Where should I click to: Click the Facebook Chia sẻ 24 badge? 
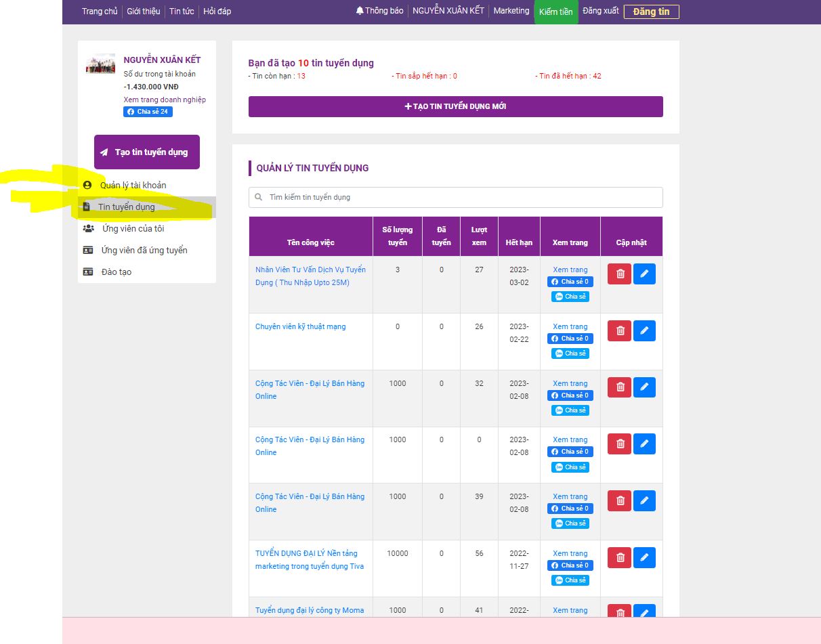click(148, 112)
